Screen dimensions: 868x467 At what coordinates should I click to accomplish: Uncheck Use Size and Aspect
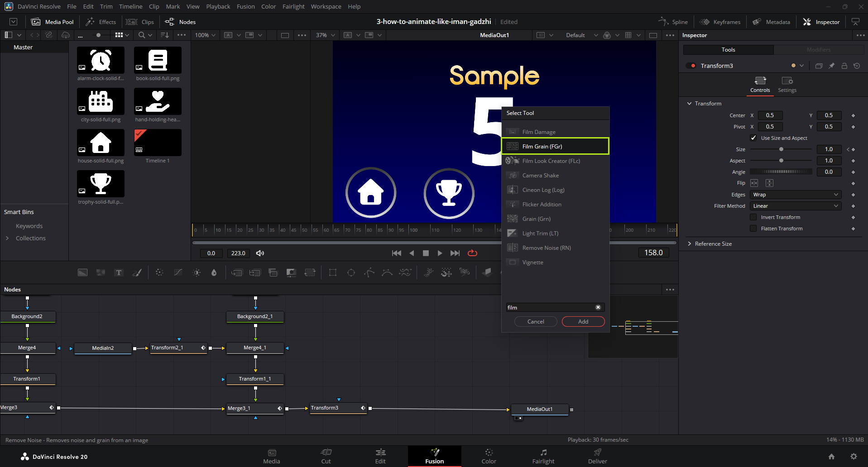tap(753, 138)
